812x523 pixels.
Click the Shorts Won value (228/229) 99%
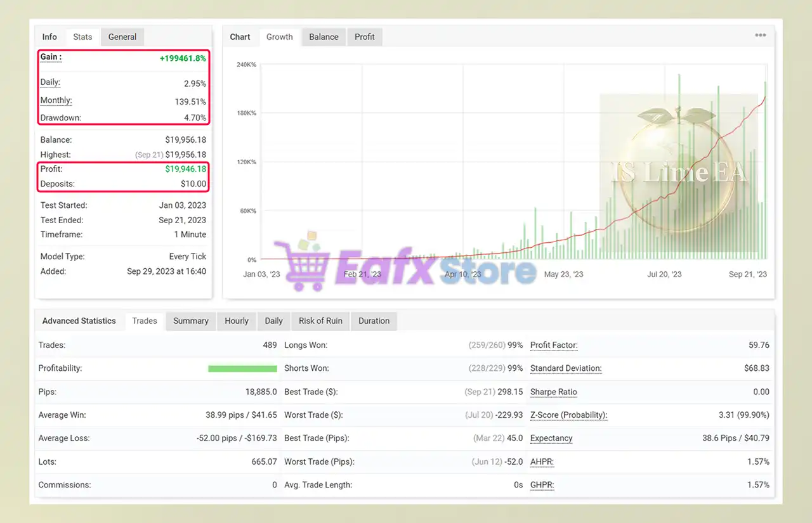[x=495, y=368]
